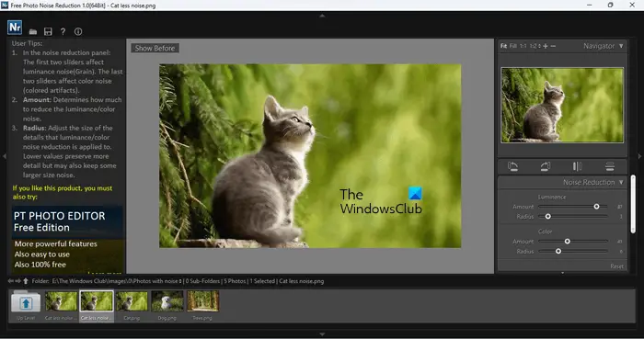Adjust the Color Amount slider

[573, 242]
